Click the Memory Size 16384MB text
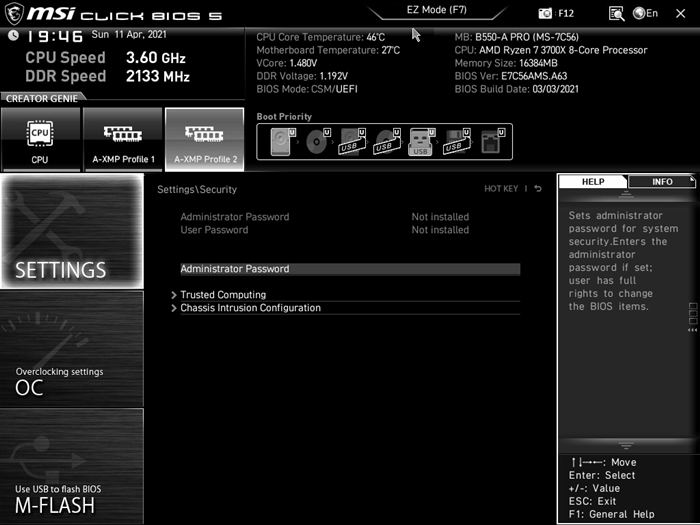The height and width of the screenshot is (525, 700). pos(506,63)
